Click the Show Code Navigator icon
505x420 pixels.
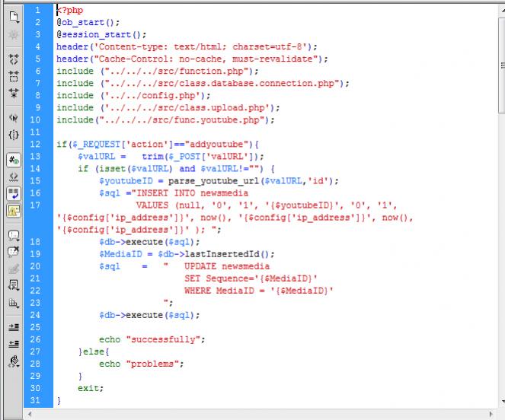[x=14, y=35]
